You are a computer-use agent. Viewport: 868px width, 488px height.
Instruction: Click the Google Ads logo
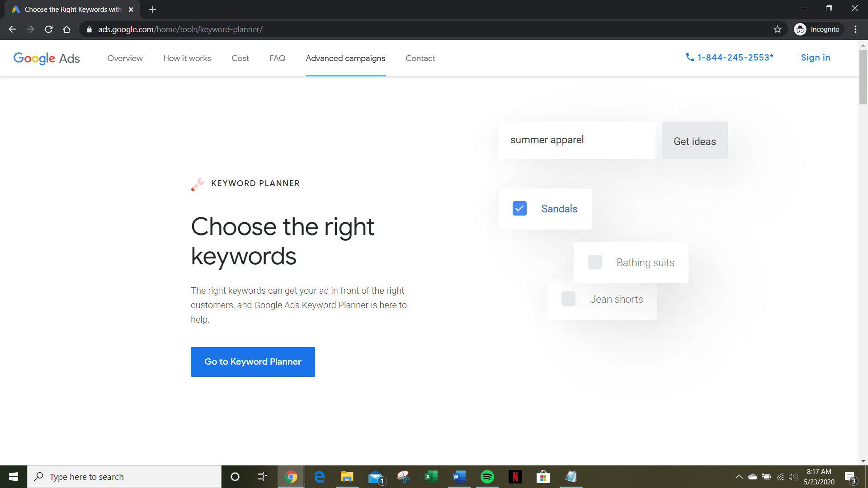(x=47, y=58)
